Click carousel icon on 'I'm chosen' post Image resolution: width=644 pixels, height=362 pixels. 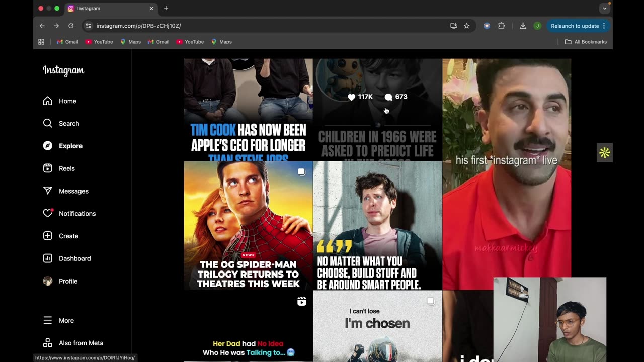pyautogui.click(x=430, y=301)
